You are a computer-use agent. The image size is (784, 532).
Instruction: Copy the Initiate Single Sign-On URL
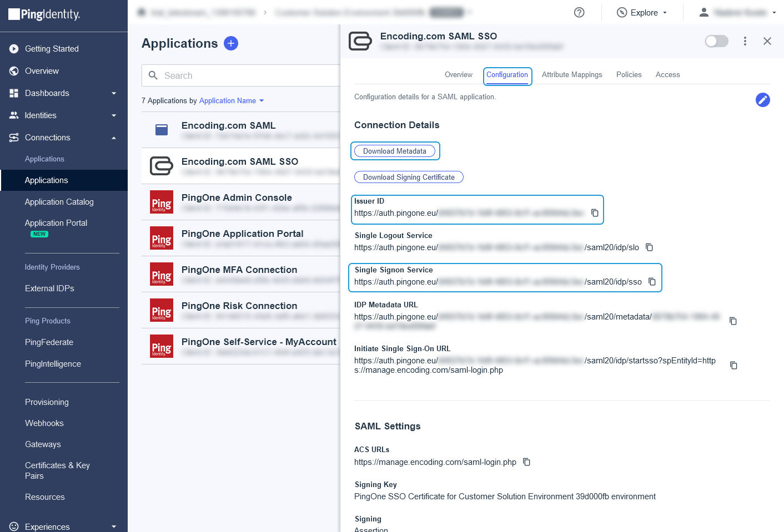click(x=733, y=366)
